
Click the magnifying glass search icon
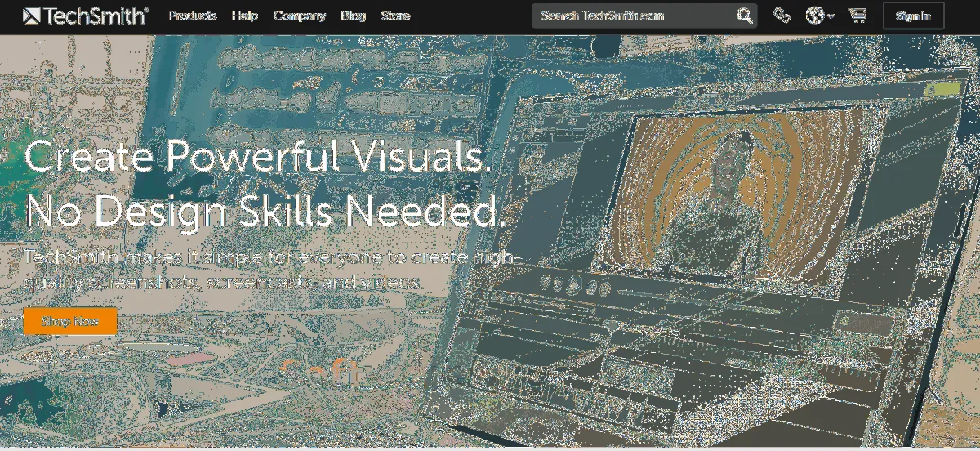click(744, 16)
